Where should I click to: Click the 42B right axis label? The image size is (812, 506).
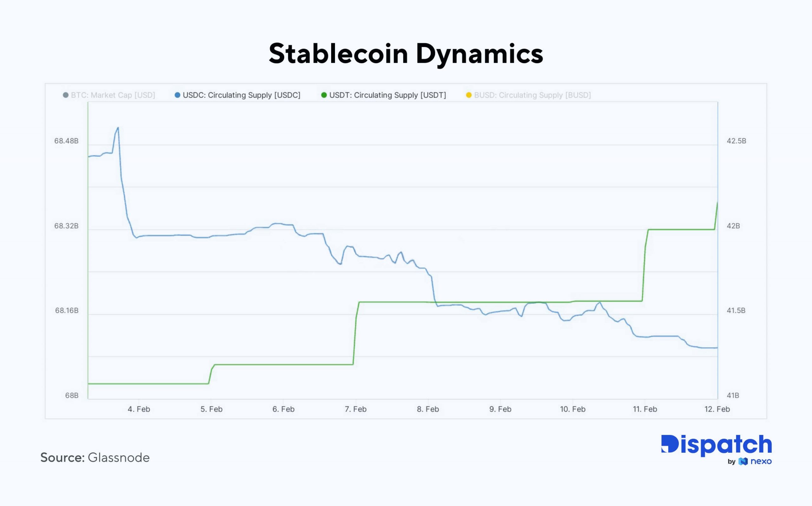(x=733, y=226)
